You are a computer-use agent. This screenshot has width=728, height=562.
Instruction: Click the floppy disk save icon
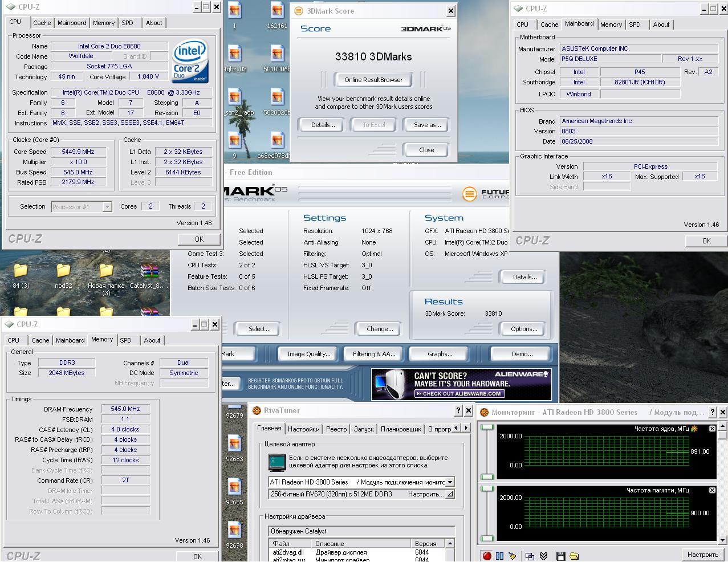click(560, 556)
